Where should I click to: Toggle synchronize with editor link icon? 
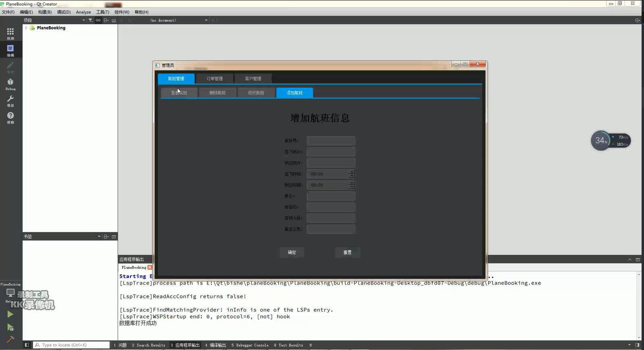tap(98, 20)
